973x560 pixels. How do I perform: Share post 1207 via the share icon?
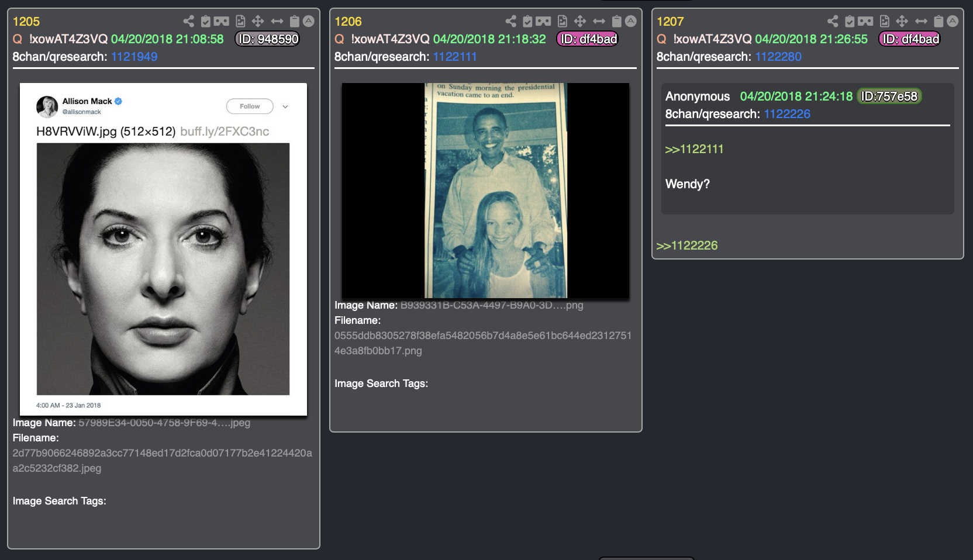pos(833,22)
